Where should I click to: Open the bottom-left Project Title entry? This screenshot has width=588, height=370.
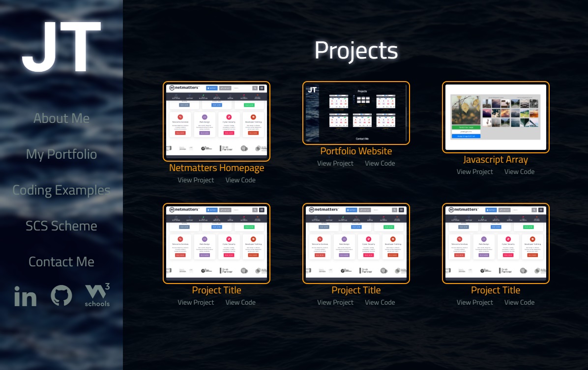pyautogui.click(x=216, y=290)
